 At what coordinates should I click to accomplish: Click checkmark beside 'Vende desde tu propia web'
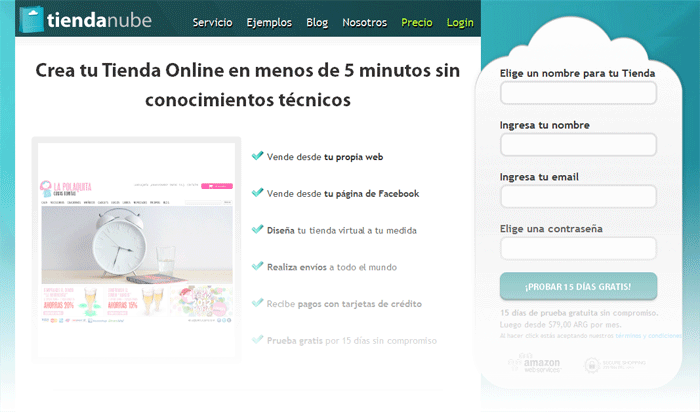tap(258, 156)
